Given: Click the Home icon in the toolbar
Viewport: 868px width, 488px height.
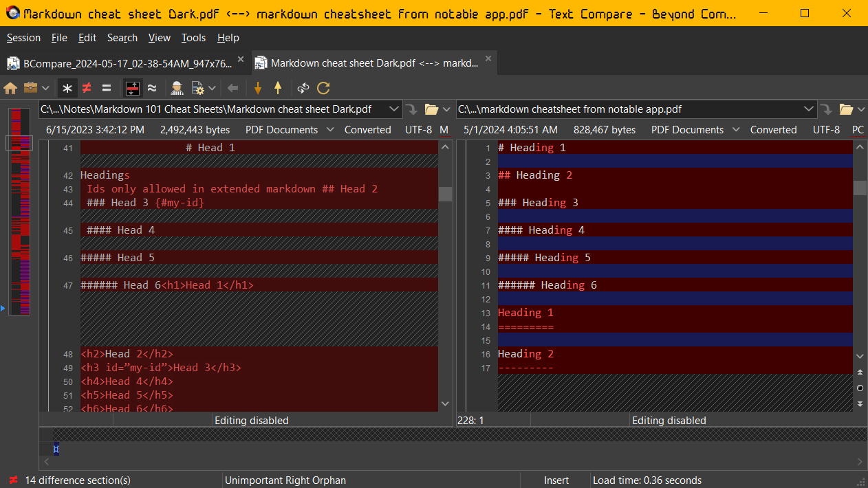Looking at the screenshot, I should point(10,88).
